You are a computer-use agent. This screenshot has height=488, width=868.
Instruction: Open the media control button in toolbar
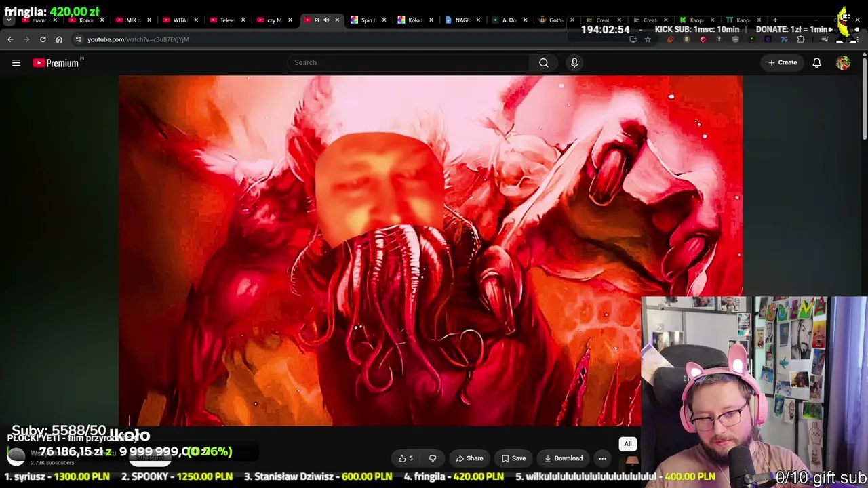pyautogui.click(x=825, y=39)
